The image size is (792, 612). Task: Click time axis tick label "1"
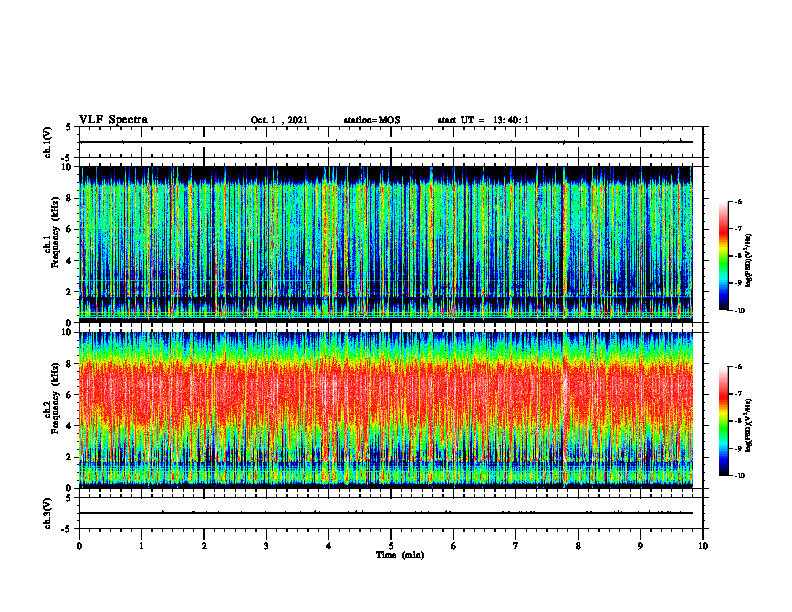pos(141,546)
